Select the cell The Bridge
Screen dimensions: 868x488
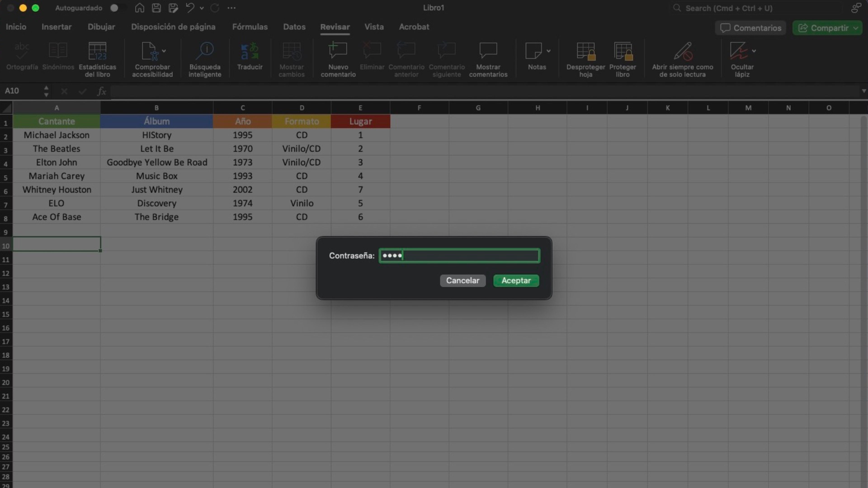point(156,217)
